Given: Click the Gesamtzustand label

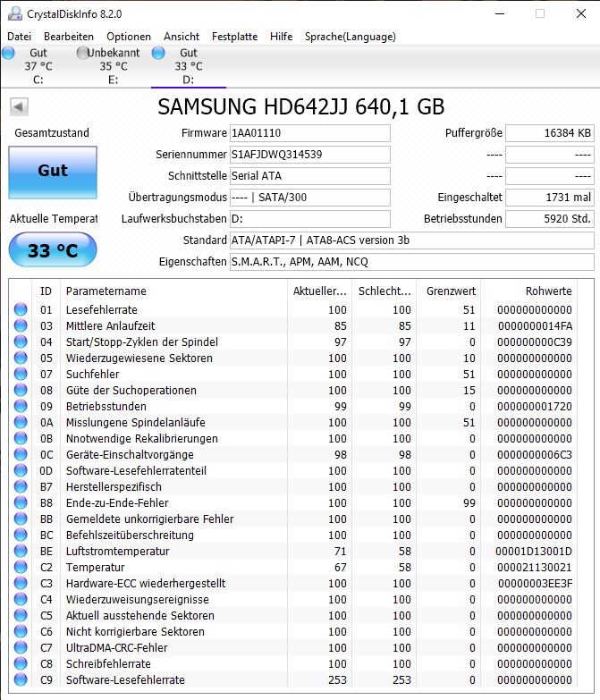Looking at the screenshot, I should (x=52, y=133).
